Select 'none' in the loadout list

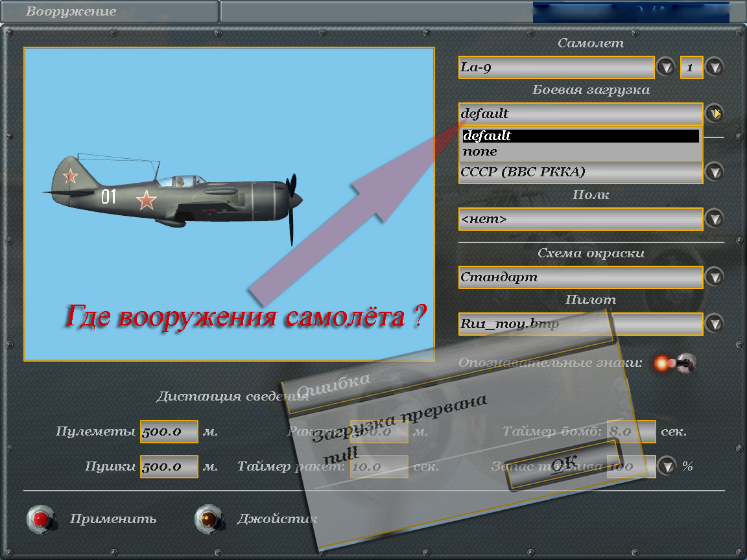coord(581,152)
